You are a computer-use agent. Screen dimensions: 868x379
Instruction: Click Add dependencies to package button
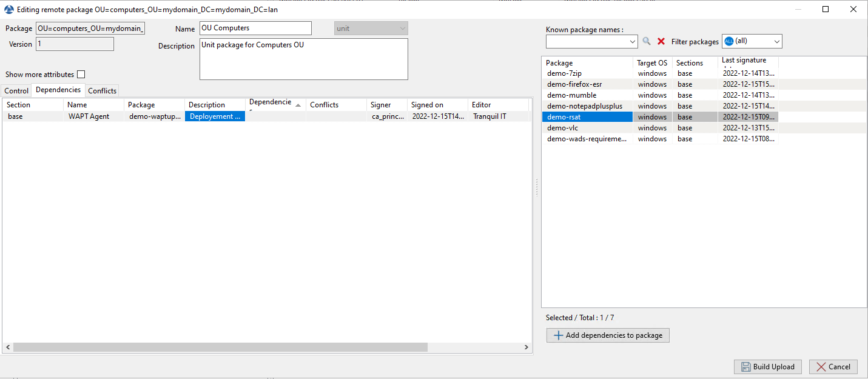pyautogui.click(x=608, y=335)
